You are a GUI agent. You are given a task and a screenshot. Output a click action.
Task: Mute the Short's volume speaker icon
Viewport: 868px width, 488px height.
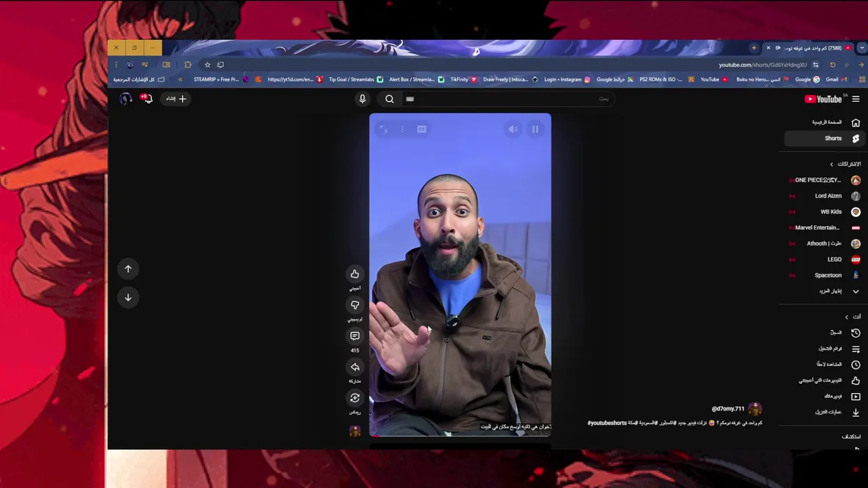[513, 129]
